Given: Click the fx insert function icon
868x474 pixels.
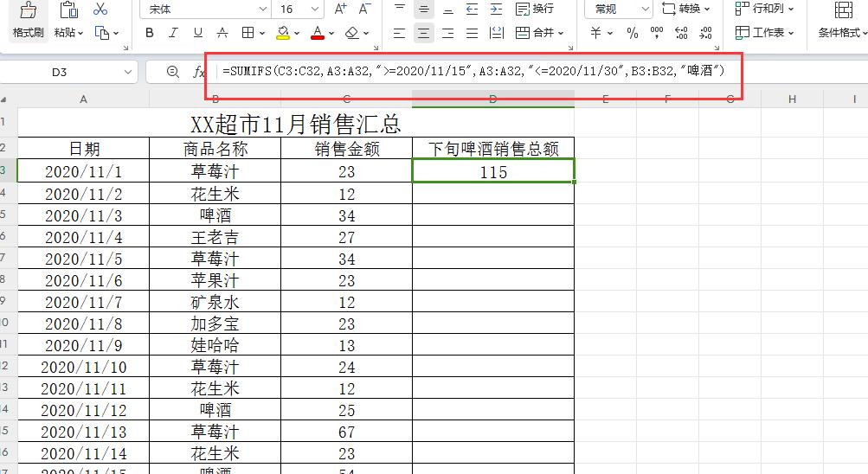Looking at the screenshot, I should (x=199, y=72).
